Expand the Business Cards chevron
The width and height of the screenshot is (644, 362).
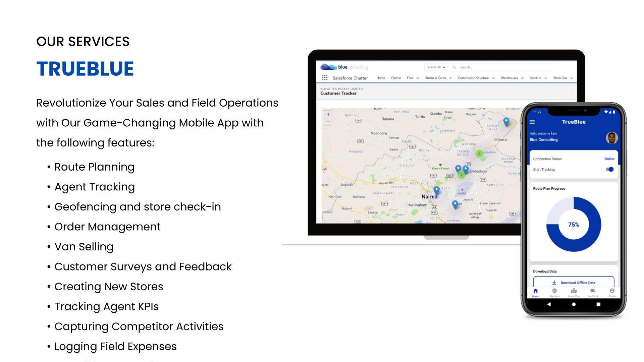(x=450, y=78)
